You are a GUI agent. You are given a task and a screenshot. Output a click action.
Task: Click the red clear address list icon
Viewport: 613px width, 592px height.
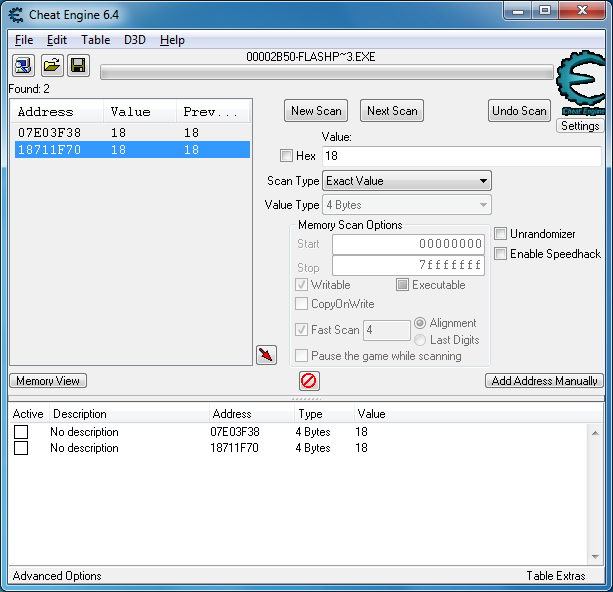tap(309, 380)
